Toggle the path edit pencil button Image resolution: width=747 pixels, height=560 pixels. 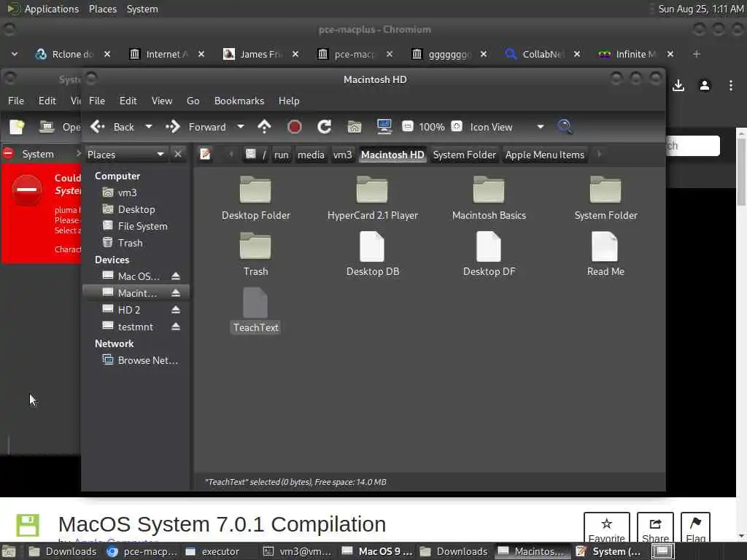coord(205,155)
